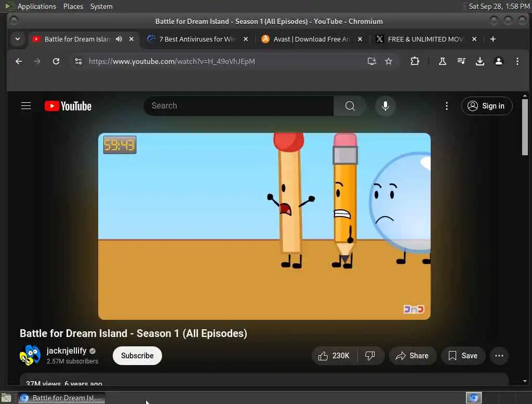Image resolution: width=532 pixels, height=404 pixels.
Task: Open the jacknjellify channel name link
Action: point(66,351)
